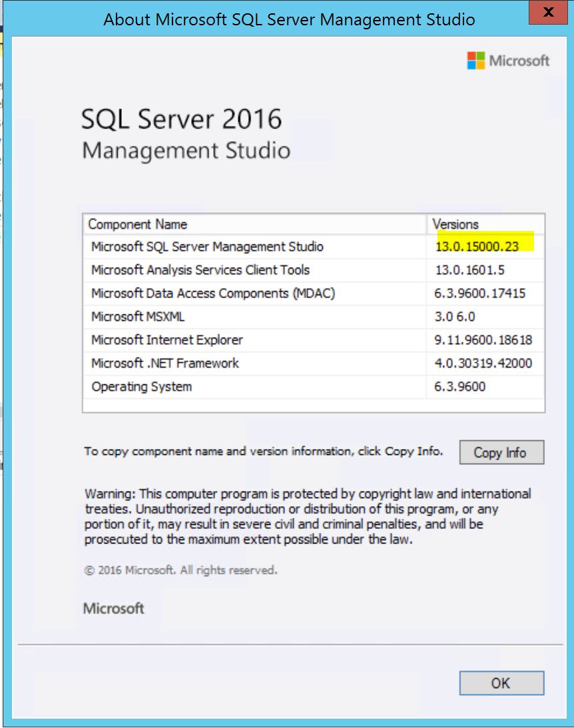Image resolution: width=574 pixels, height=728 pixels.
Task: Select the Versions column header
Action: [485, 224]
